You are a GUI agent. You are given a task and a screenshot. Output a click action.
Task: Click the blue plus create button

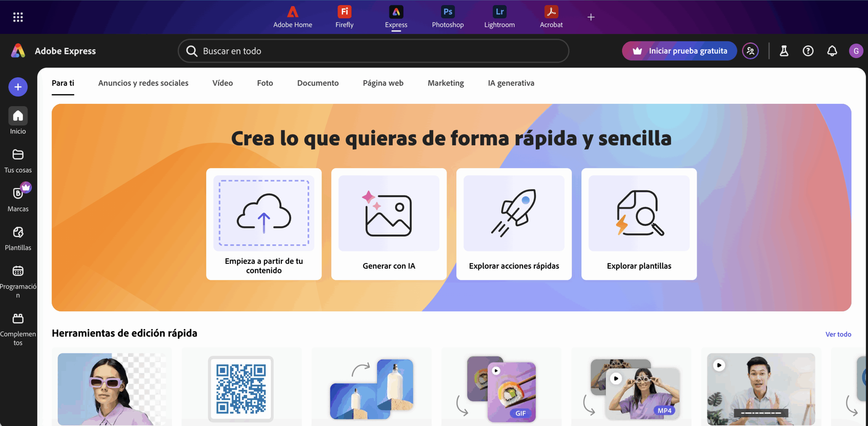tap(18, 87)
